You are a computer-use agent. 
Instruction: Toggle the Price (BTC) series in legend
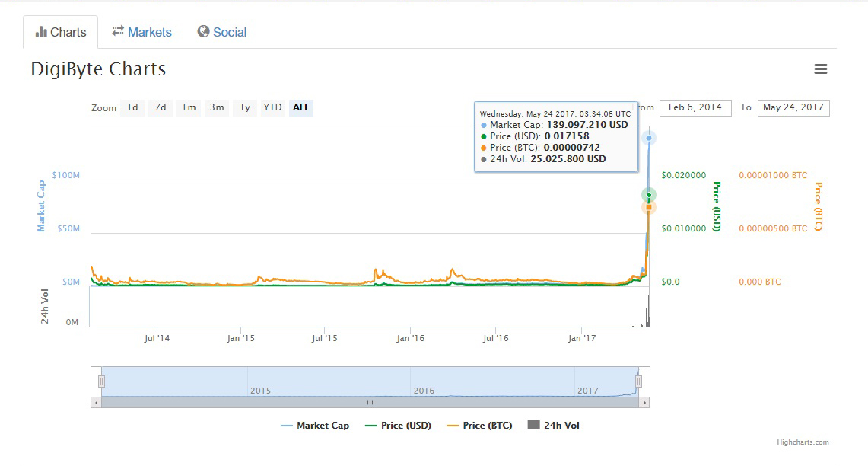(479, 426)
